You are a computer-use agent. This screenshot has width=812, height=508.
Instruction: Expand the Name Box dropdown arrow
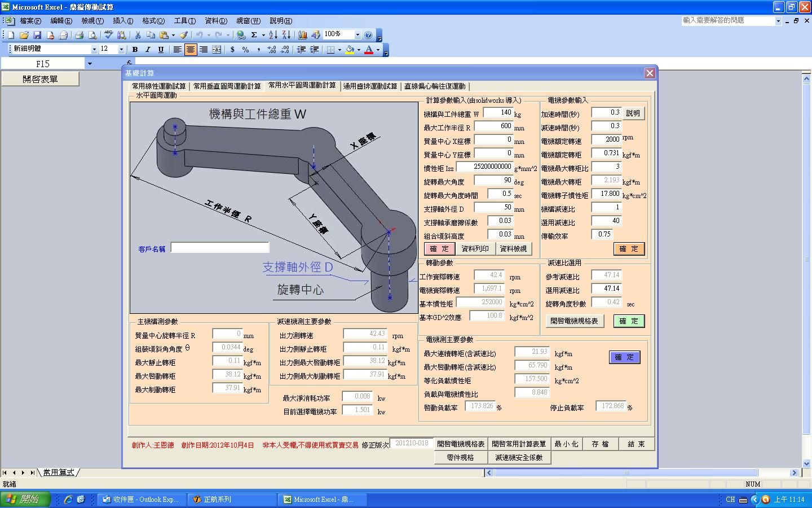(x=89, y=64)
